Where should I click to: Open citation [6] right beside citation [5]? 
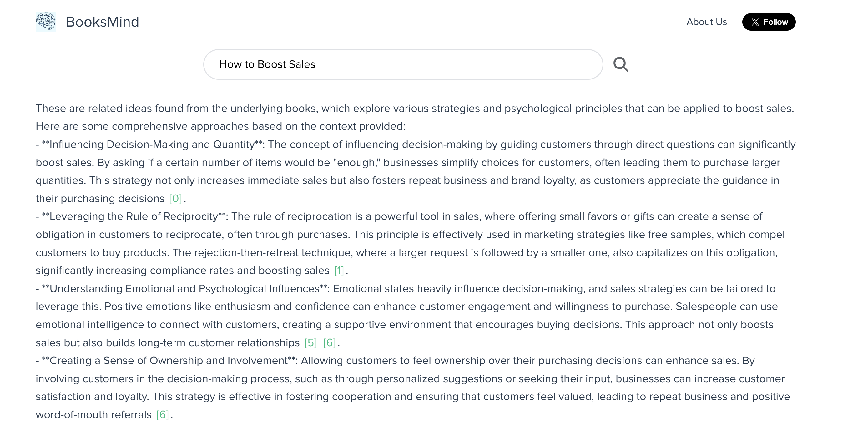click(329, 342)
